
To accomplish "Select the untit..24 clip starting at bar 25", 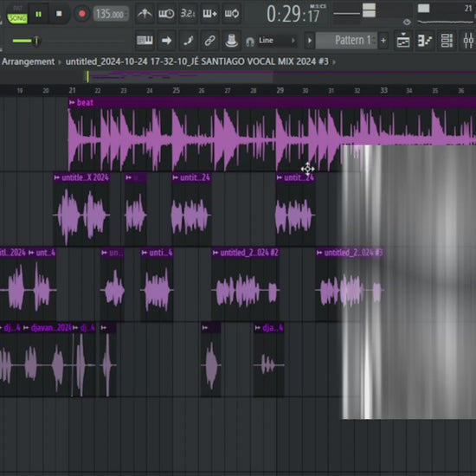I will pos(195,177).
